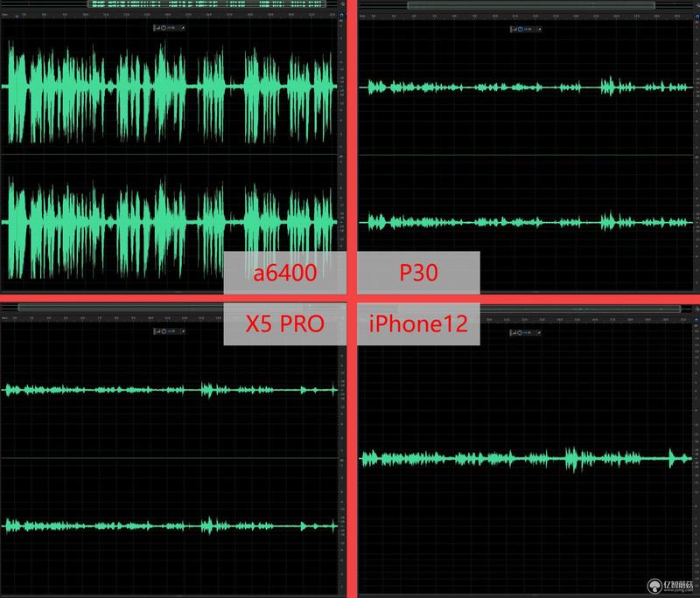700x598 pixels.
Task: Click the HUD volume icon in a6400 panel
Action: click(157, 28)
